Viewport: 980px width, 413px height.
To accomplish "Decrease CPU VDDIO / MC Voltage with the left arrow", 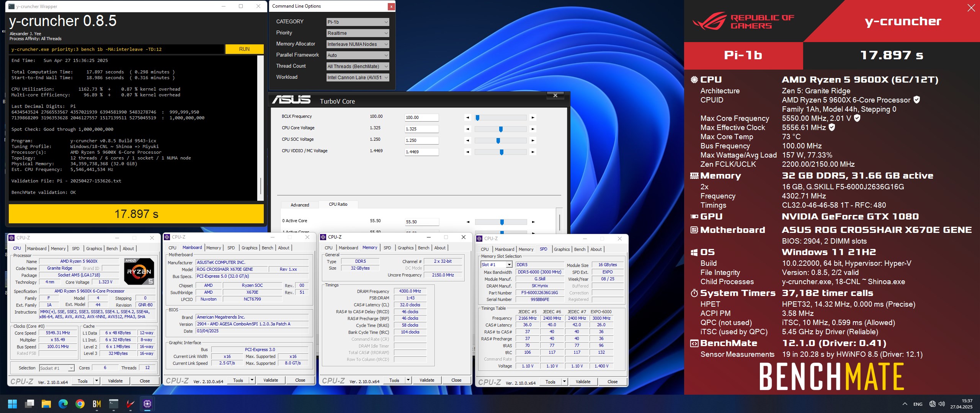I will [x=467, y=152].
